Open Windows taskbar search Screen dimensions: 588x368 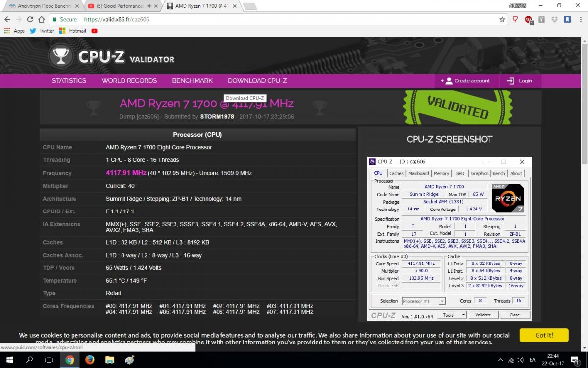[29, 360]
